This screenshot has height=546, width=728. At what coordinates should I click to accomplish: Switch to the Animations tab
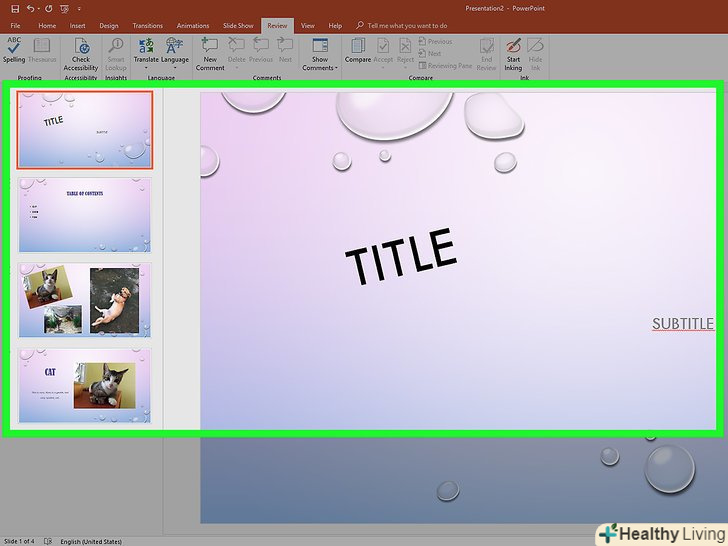tap(193, 26)
